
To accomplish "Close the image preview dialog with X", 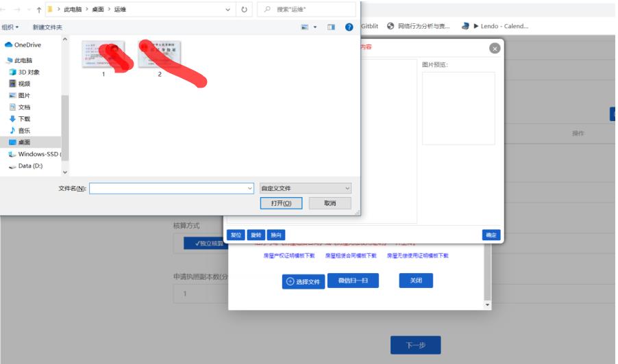I will 495,49.
